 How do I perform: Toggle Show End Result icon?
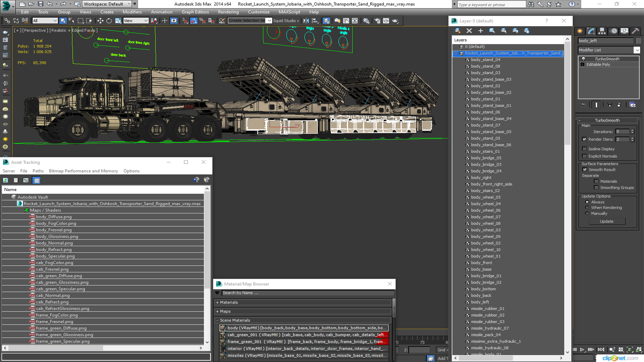click(596, 105)
